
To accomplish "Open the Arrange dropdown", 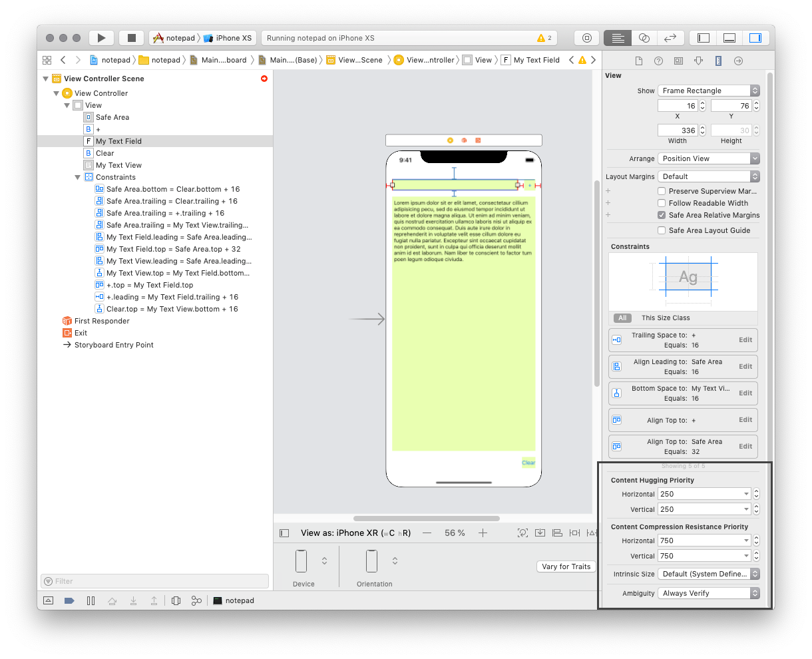I will click(708, 158).
